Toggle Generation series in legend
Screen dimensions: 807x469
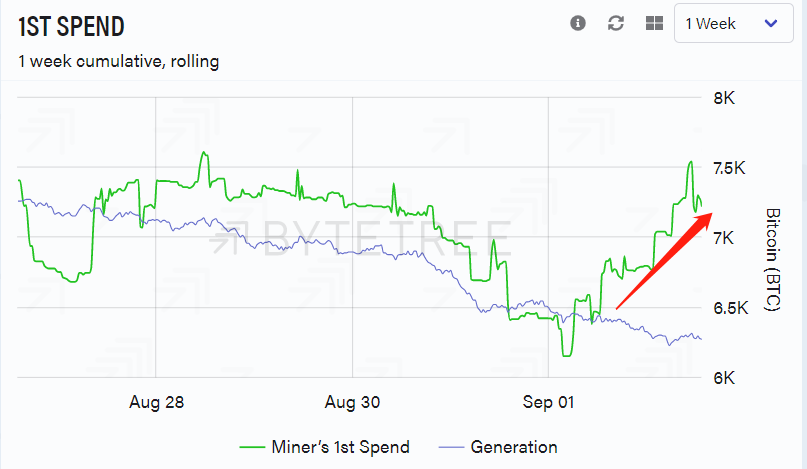[x=513, y=447]
